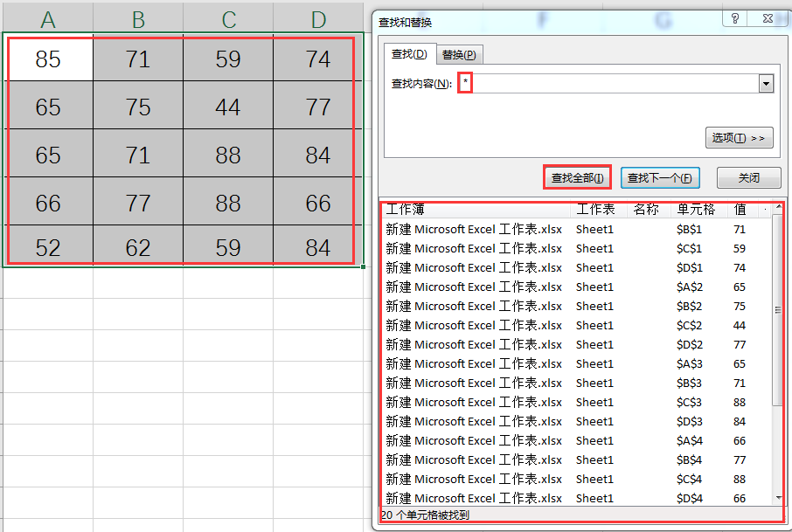Select the result row for $B$2
Screen dimensions: 792x532
coord(576,306)
